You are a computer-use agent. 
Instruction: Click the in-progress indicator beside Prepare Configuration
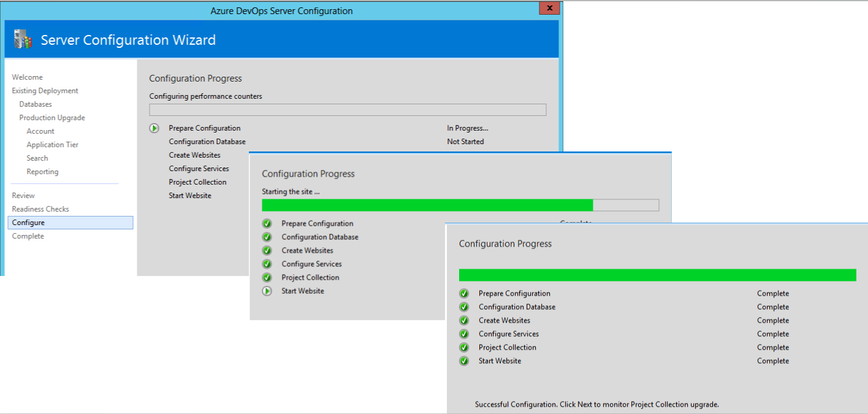pos(153,128)
